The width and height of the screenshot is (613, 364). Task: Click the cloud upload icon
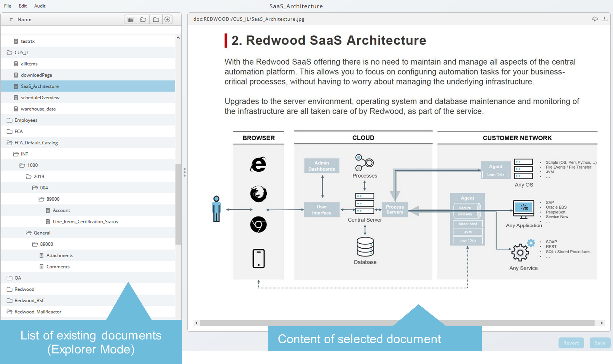click(595, 19)
